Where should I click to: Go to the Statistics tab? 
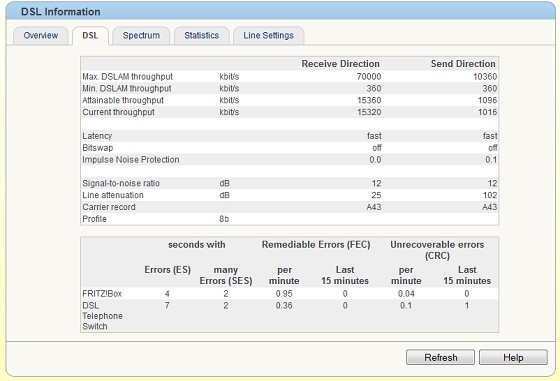(x=201, y=36)
